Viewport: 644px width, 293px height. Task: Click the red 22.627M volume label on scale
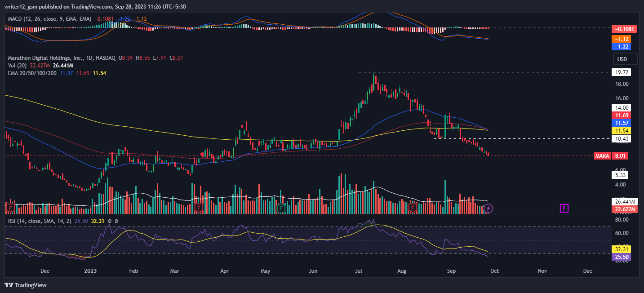[x=625, y=209]
